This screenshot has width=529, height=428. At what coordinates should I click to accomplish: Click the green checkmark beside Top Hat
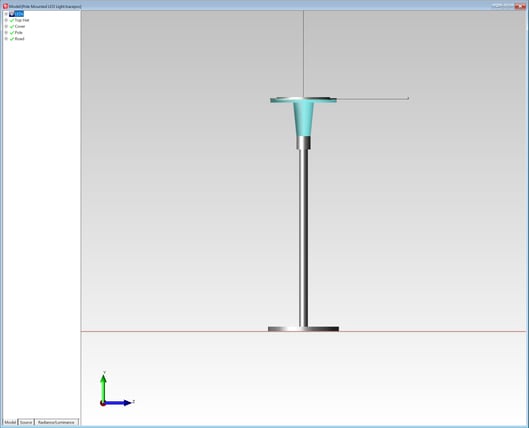tap(12, 21)
